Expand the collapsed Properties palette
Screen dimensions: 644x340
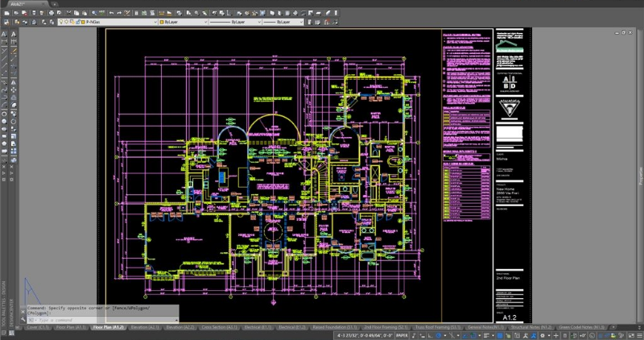click(x=640, y=176)
